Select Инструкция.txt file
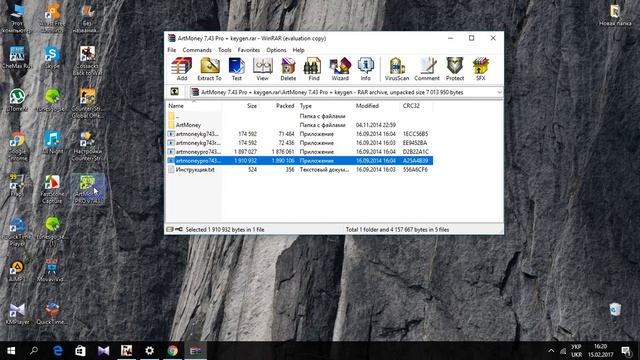 (x=300, y=170)
